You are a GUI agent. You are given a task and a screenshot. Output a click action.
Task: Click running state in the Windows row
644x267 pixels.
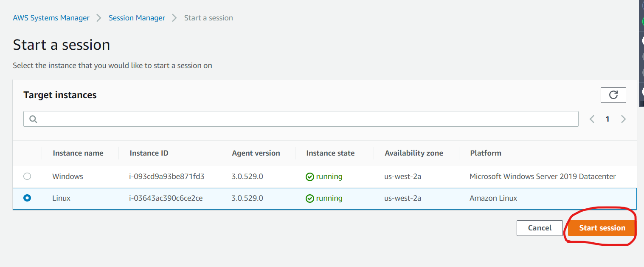click(x=324, y=176)
